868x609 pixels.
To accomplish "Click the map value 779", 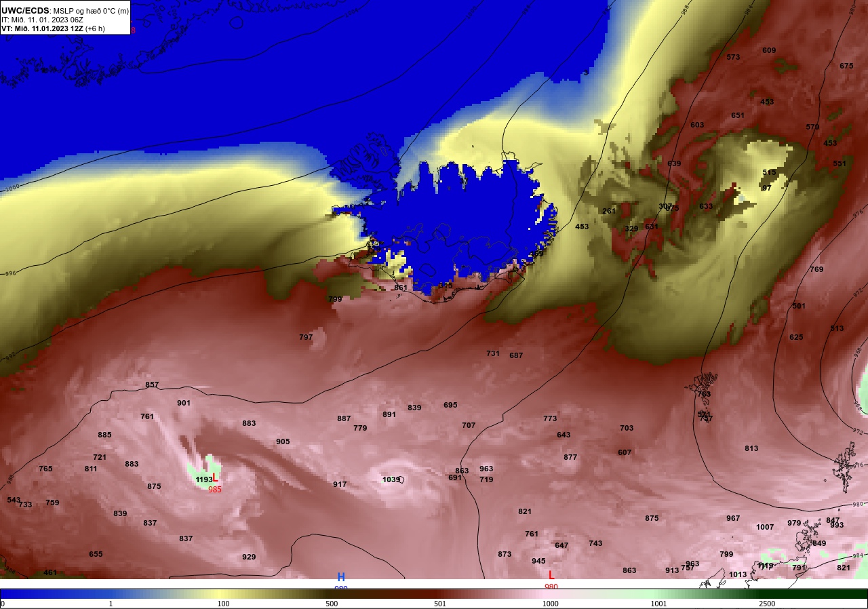I will pyautogui.click(x=360, y=428).
